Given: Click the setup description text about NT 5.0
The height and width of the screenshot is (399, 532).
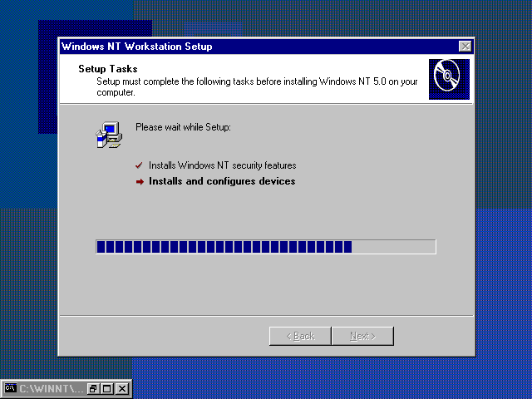Looking at the screenshot, I should point(257,86).
